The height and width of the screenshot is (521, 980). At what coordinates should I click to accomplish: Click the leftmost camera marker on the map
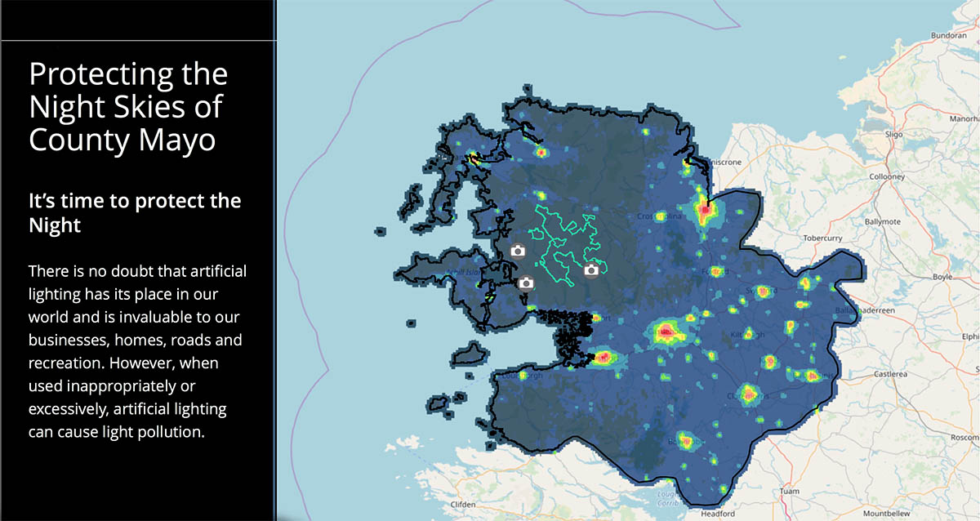pos(518,252)
